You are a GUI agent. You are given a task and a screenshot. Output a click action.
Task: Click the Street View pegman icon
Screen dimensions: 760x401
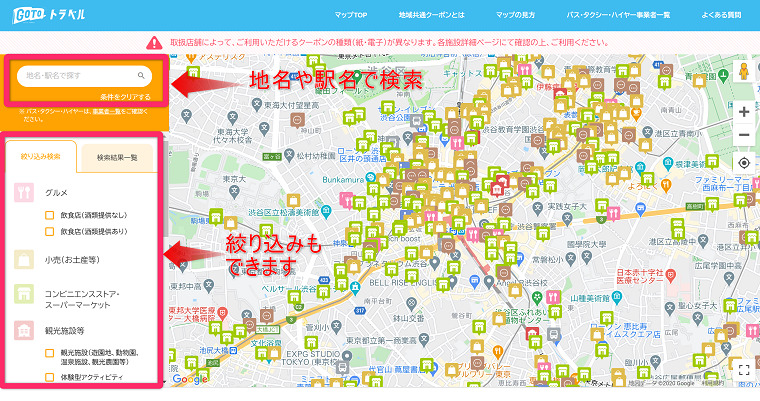[x=744, y=72]
